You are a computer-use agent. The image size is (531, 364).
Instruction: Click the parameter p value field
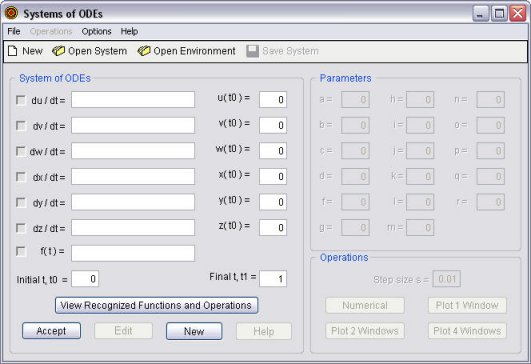(491, 151)
